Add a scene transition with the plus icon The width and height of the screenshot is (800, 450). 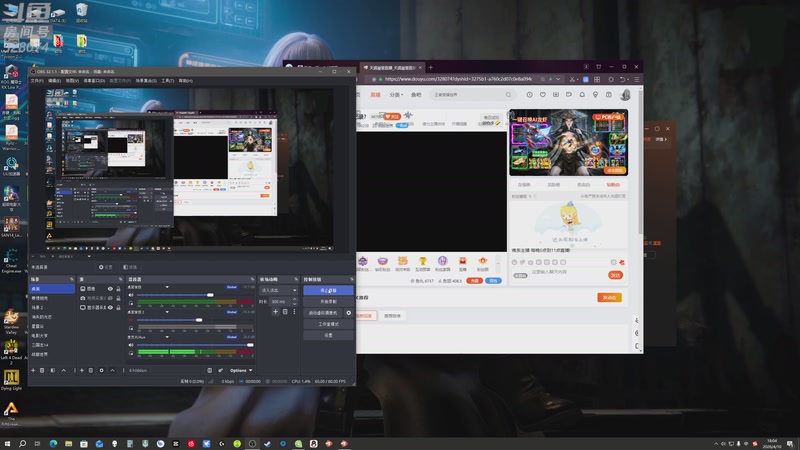click(276, 311)
